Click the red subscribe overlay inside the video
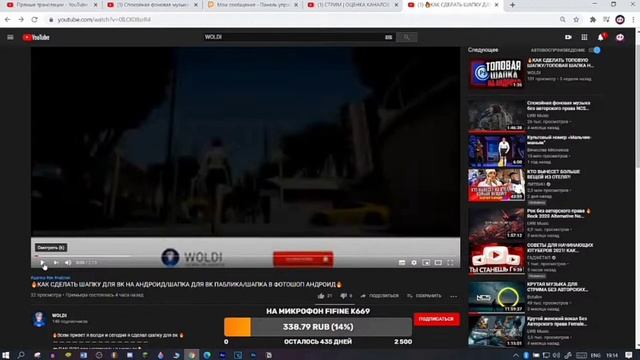The height and width of the screenshot is (360, 640). coord(303,259)
